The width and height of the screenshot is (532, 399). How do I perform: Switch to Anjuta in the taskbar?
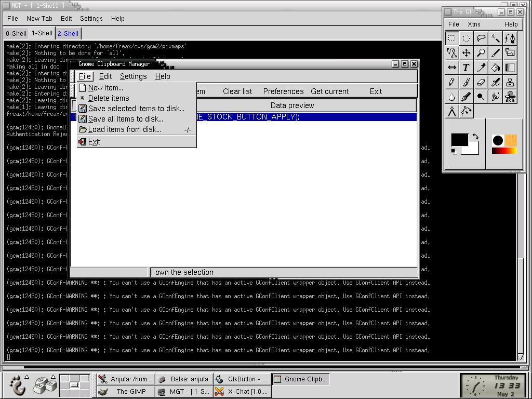click(126, 379)
